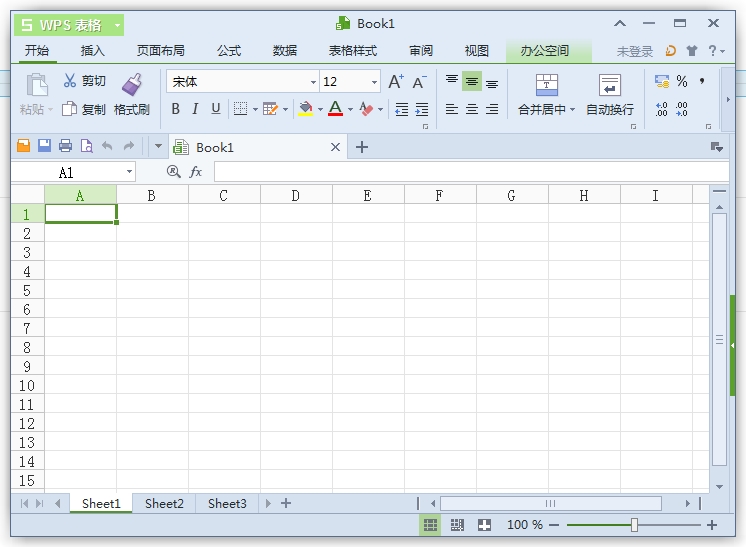The width and height of the screenshot is (746, 547).
Task: Open the font name dropdown
Action: pyautogui.click(x=313, y=83)
